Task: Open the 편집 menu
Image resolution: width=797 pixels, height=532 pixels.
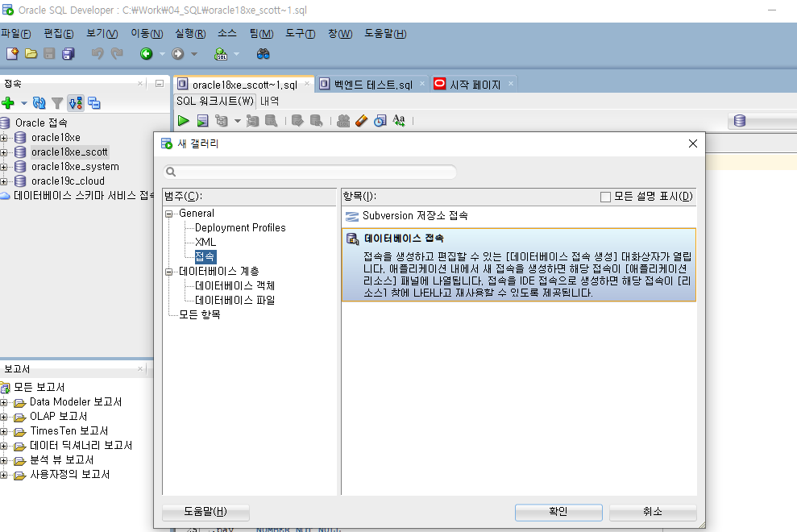Action: click(59, 34)
